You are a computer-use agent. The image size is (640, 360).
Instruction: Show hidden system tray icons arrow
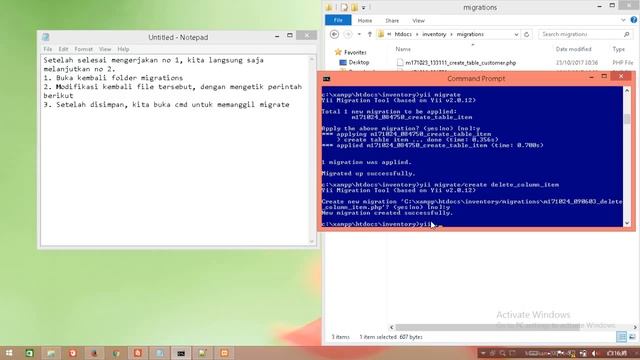483,353
